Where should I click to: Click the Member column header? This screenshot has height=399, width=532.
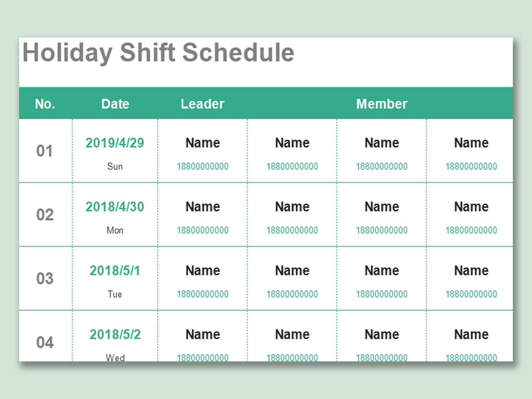(382, 104)
